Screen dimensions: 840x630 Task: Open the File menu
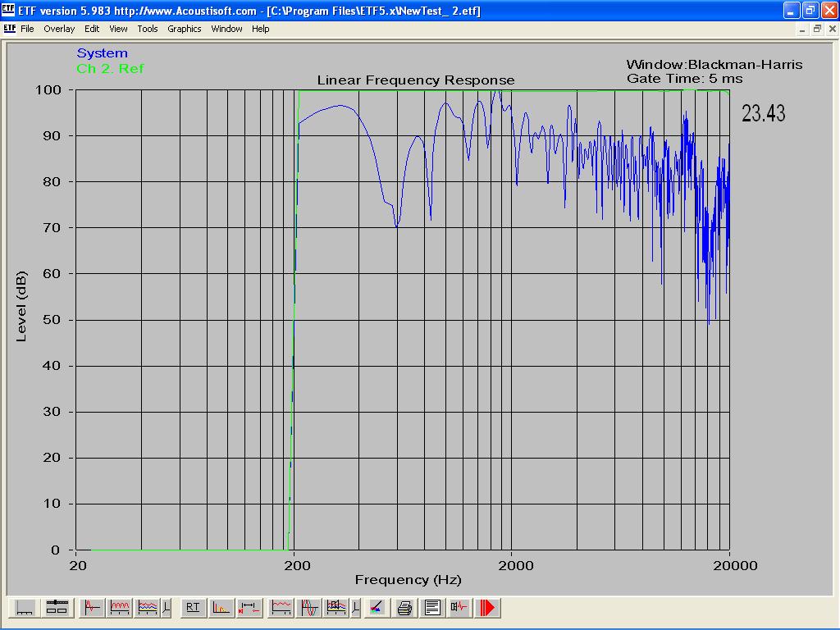coord(27,29)
